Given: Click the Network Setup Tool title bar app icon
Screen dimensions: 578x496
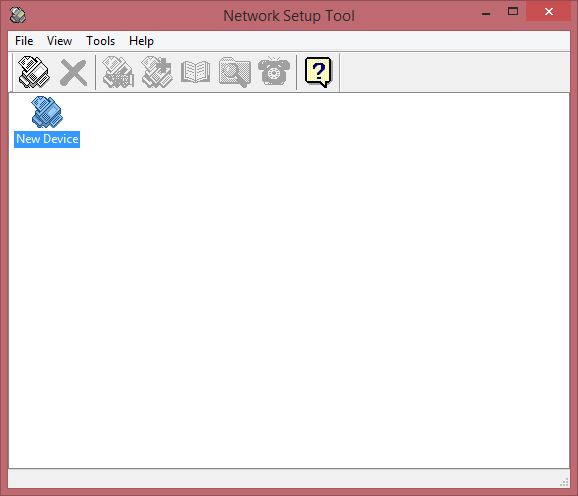Looking at the screenshot, I should tap(18, 15).
